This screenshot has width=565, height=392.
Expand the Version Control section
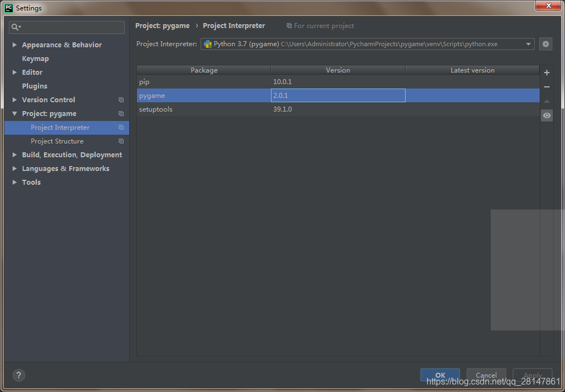click(14, 100)
